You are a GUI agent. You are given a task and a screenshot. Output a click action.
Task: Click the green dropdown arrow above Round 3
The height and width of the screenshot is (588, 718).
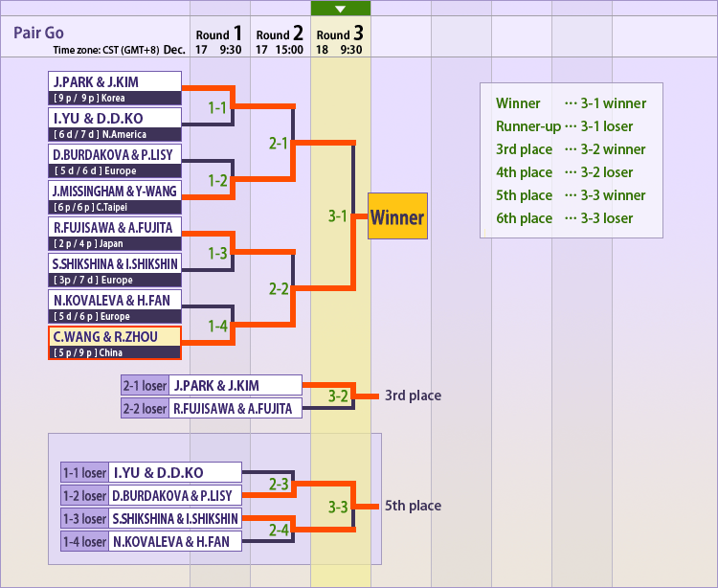340,9
